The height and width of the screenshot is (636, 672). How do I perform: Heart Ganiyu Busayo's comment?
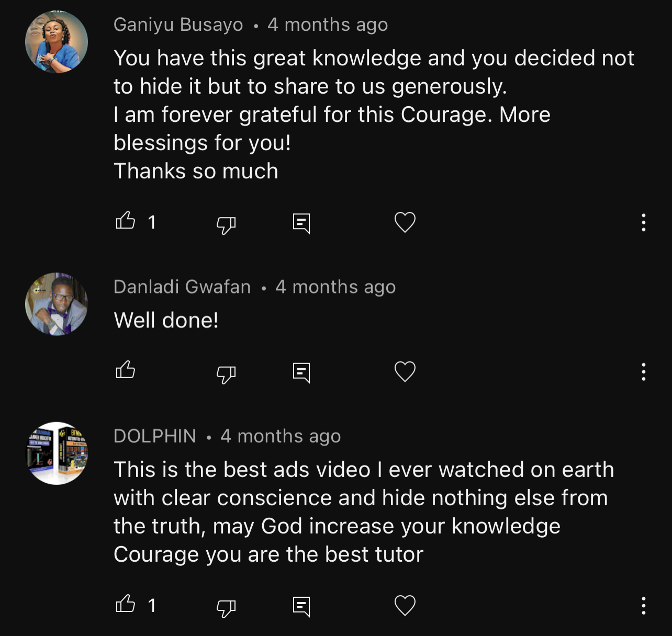pos(405,222)
